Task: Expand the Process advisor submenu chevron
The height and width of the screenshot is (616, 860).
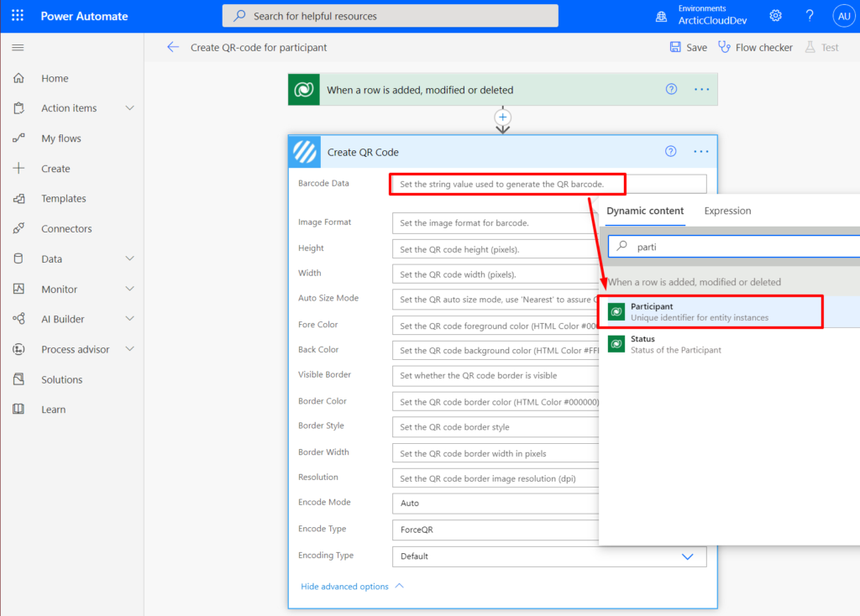Action: pyautogui.click(x=130, y=349)
